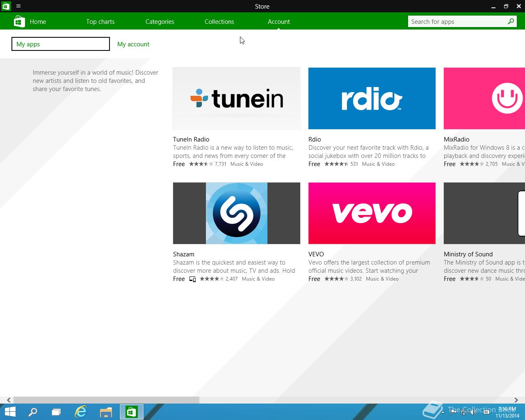Image resolution: width=525 pixels, height=420 pixels.
Task: Open the Categories section
Action: click(160, 22)
